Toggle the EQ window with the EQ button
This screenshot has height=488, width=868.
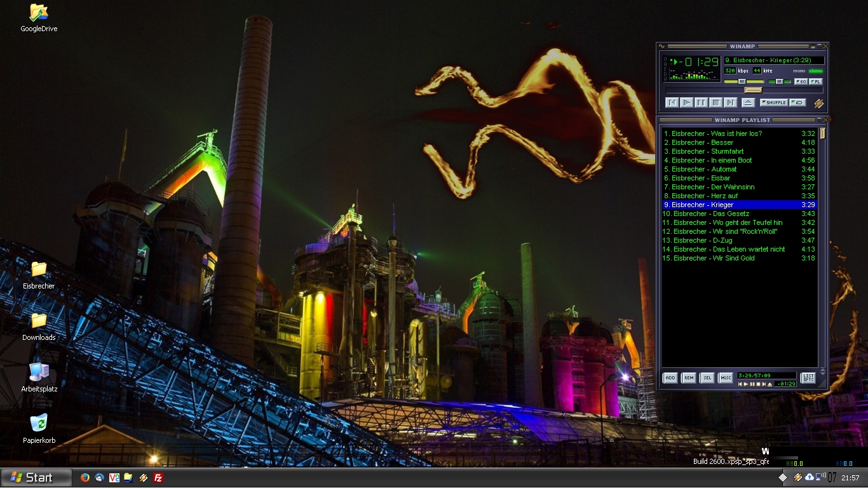click(x=801, y=81)
